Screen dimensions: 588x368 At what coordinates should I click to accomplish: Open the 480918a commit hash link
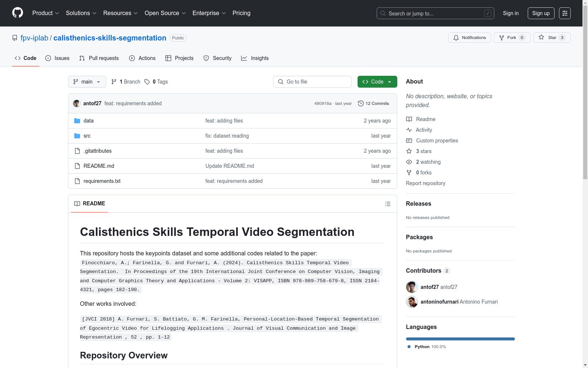point(323,103)
